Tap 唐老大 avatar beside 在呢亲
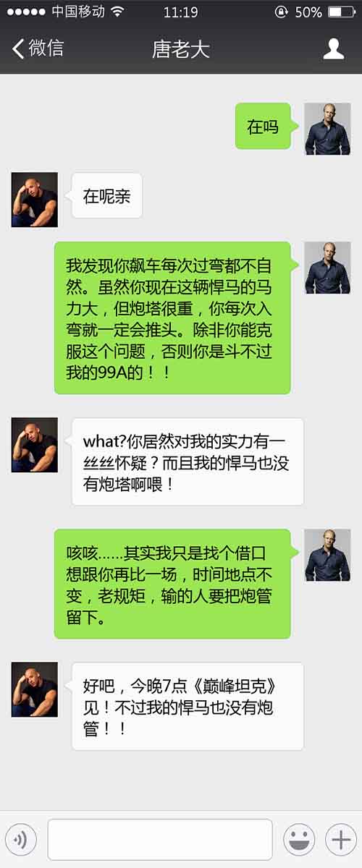The height and width of the screenshot is (868, 362). (x=35, y=199)
